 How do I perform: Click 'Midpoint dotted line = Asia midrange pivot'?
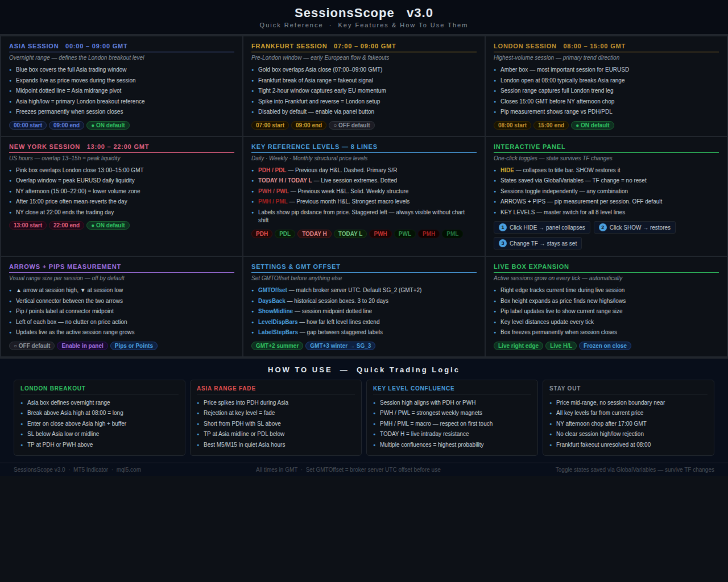(x=69, y=90)
